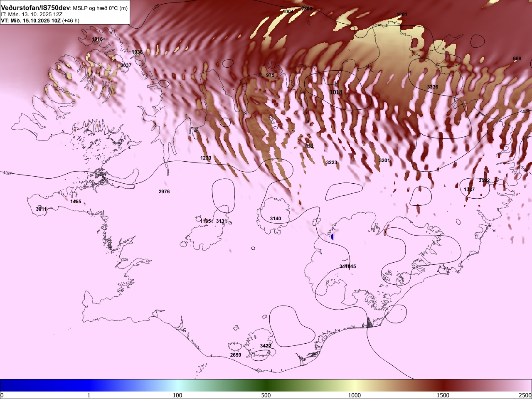Viewport: 532px width, 399px height.
Task: Select the 3336 height label
Action: point(433,87)
